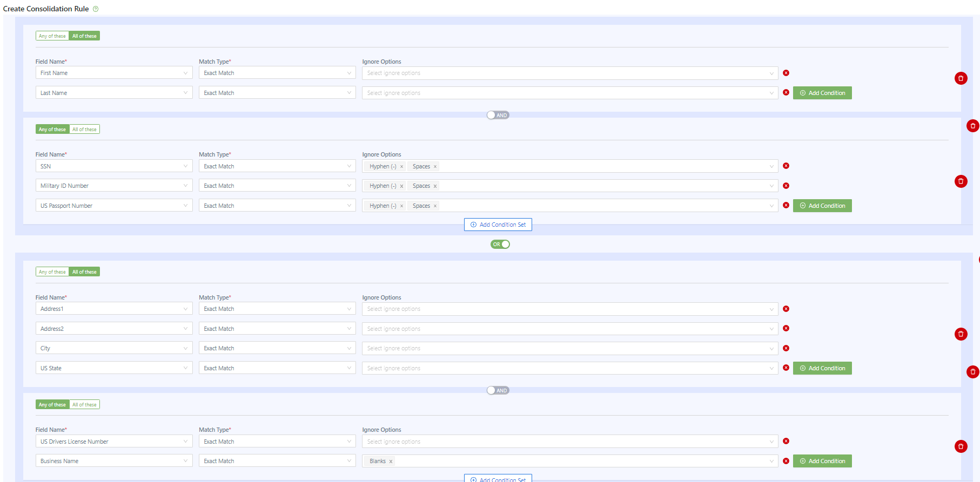Remove the First Name condition row
This screenshot has height=482, width=980.
(786, 73)
